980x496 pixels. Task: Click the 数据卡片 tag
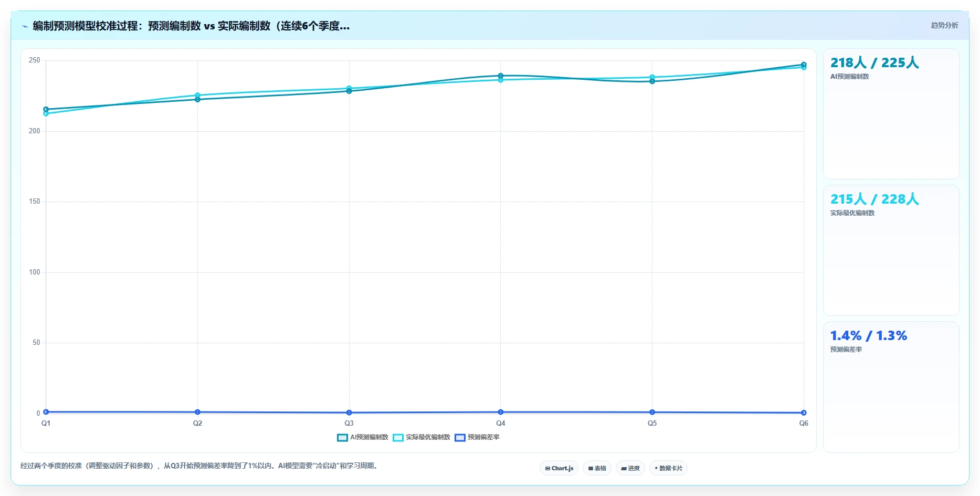coord(668,468)
